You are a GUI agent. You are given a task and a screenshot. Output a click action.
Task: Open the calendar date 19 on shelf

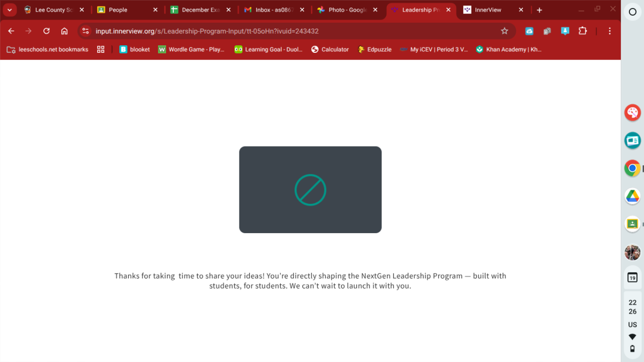coord(632,277)
